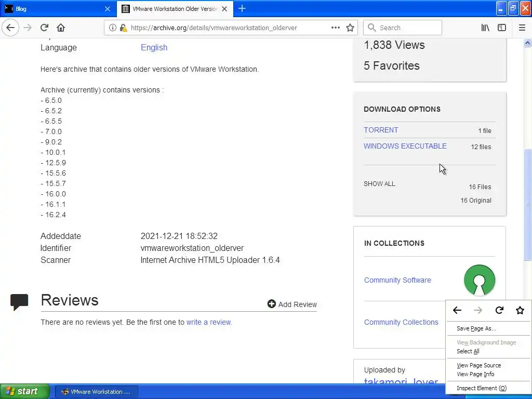Click version entry '- 6.5.0'

[51, 100]
